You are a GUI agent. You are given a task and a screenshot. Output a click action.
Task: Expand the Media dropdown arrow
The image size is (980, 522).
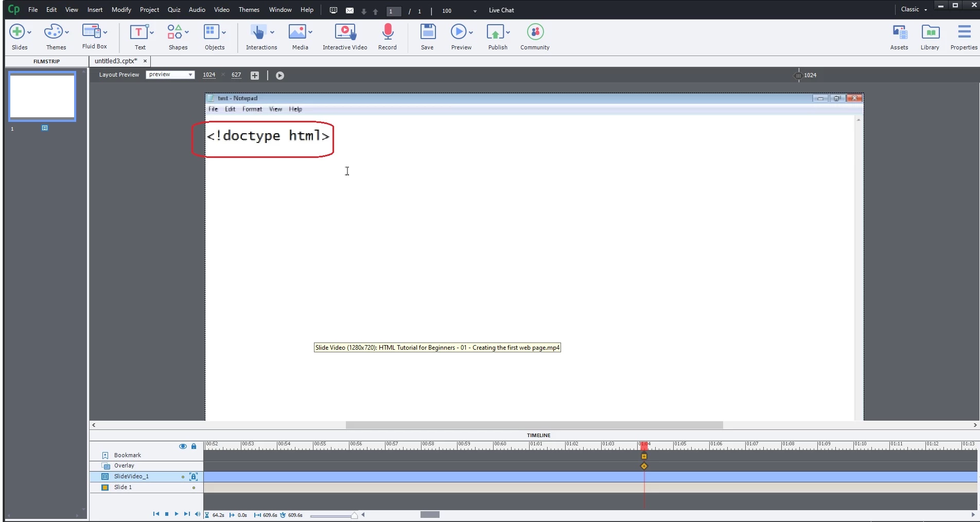tap(310, 32)
